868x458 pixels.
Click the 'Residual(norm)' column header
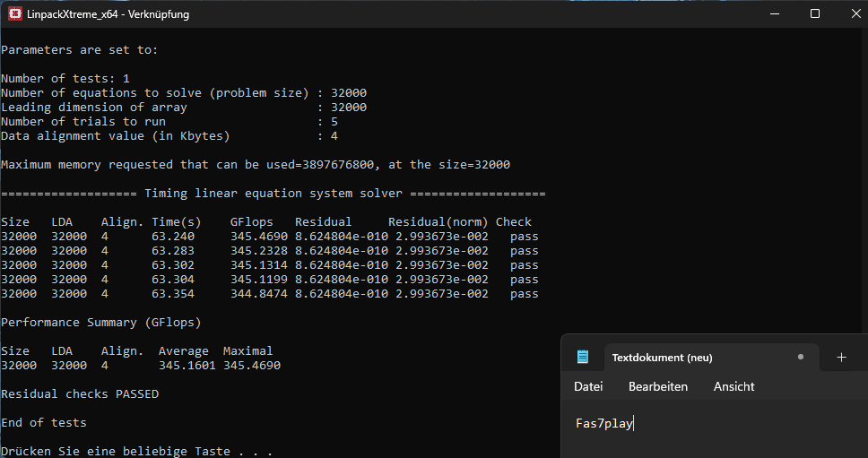tap(438, 222)
